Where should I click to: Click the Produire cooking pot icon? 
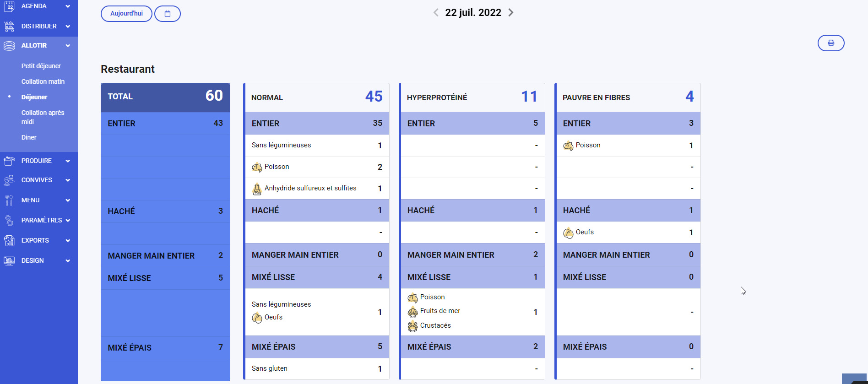point(9,161)
